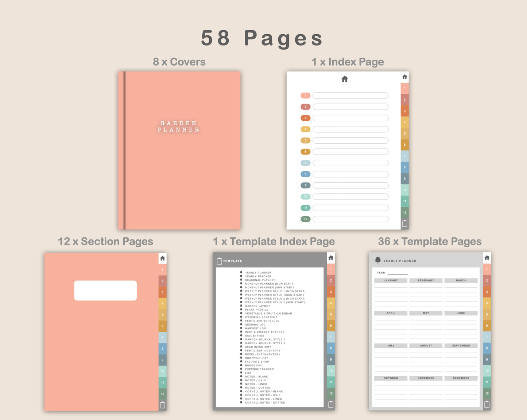The width and height of the screenshot is (527, 420).
Task: Click the home icon on the Template Index Page
Action: (331, 258)
